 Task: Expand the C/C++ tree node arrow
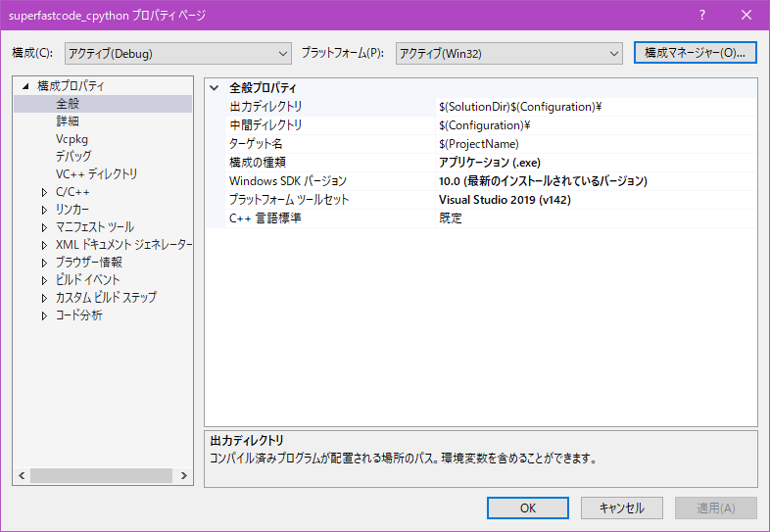coord(44,192)
